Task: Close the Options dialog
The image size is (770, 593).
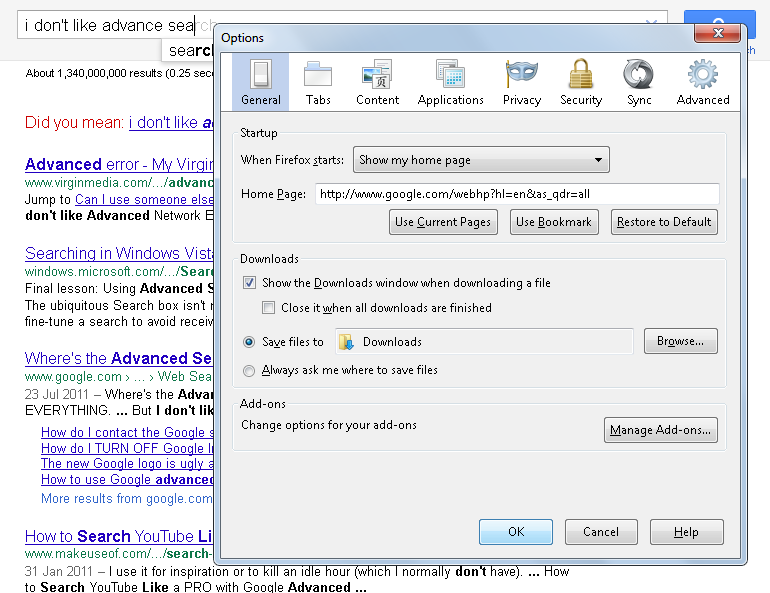Action: point(717,33)
